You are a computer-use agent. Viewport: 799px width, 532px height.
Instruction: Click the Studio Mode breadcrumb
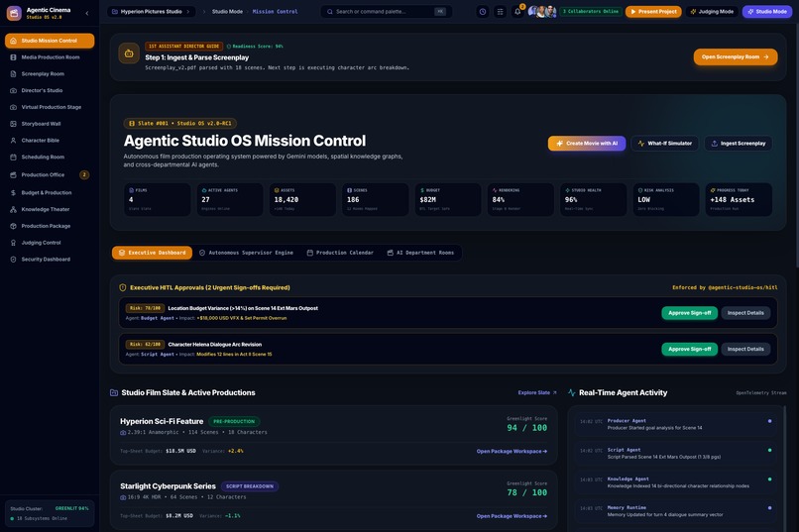pyautogui.click(x=227, y=11)
